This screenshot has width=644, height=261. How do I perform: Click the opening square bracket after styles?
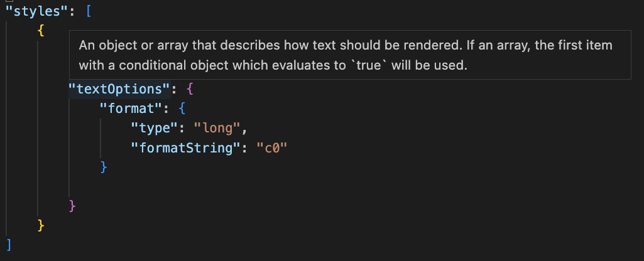coord(90,11)
